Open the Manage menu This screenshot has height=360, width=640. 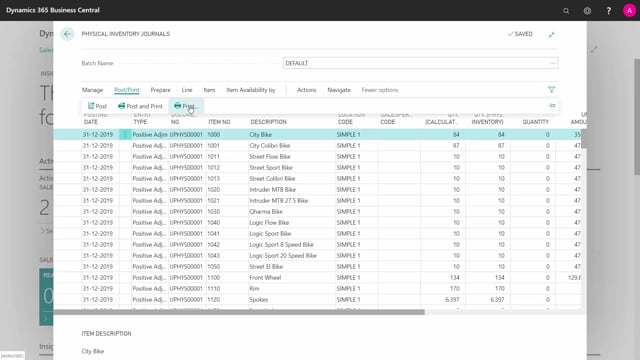(93, 90)
